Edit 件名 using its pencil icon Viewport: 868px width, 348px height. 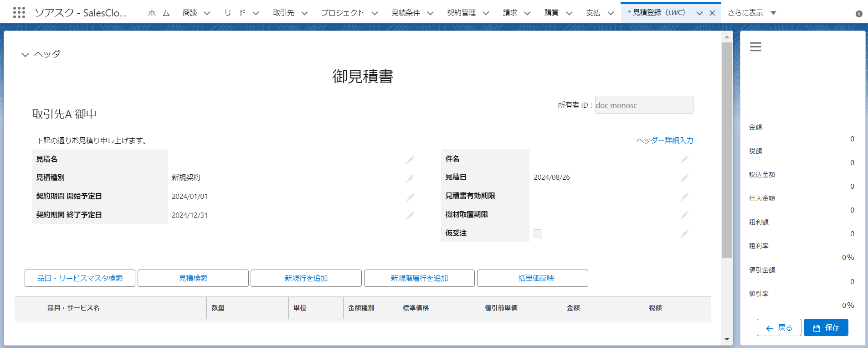(x=684, y=159)
